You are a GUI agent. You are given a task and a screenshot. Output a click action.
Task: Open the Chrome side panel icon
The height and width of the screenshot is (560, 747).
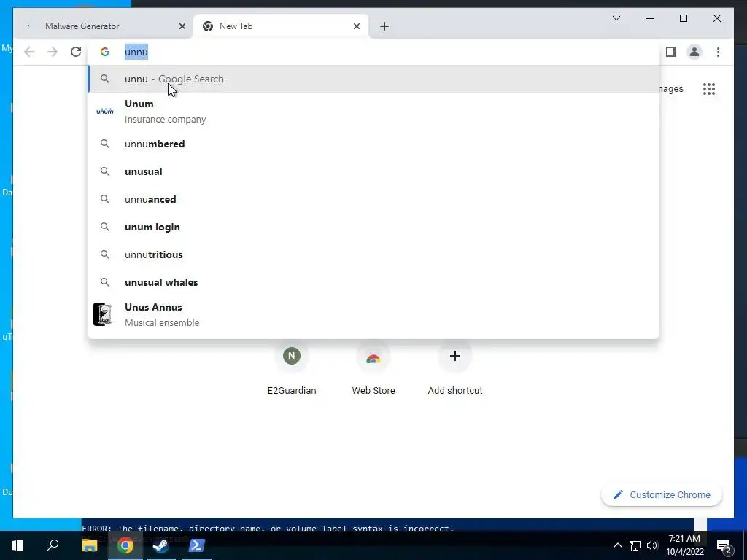(671, 52)
